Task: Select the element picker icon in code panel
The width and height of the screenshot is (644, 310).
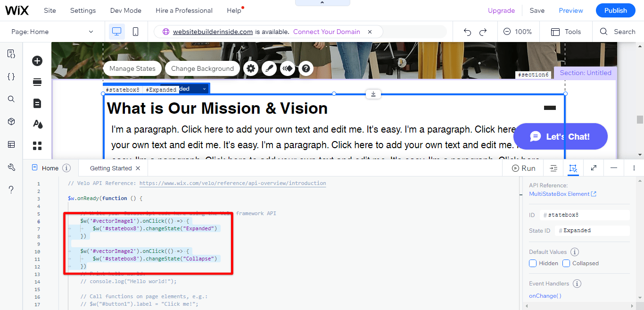Action: [x=573, y=168]
